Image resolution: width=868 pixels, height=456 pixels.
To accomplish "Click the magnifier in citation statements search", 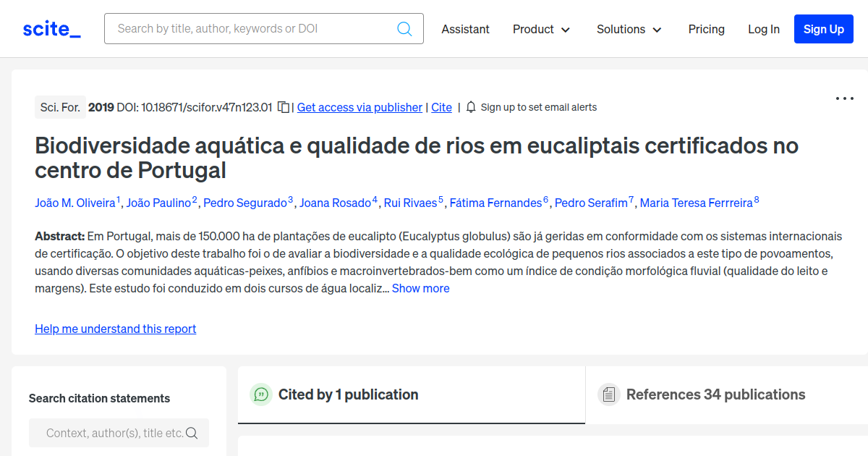I will coord(192,433).
